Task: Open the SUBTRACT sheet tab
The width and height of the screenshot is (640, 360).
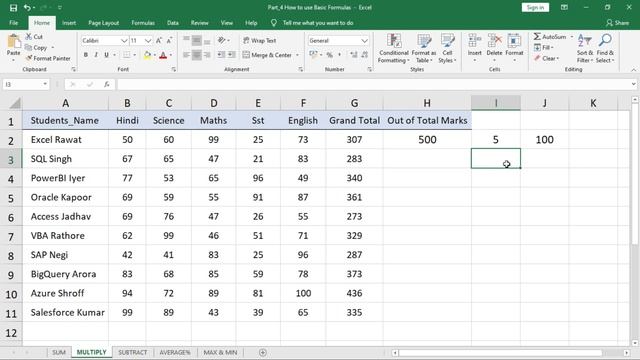Action: (132, 352)
